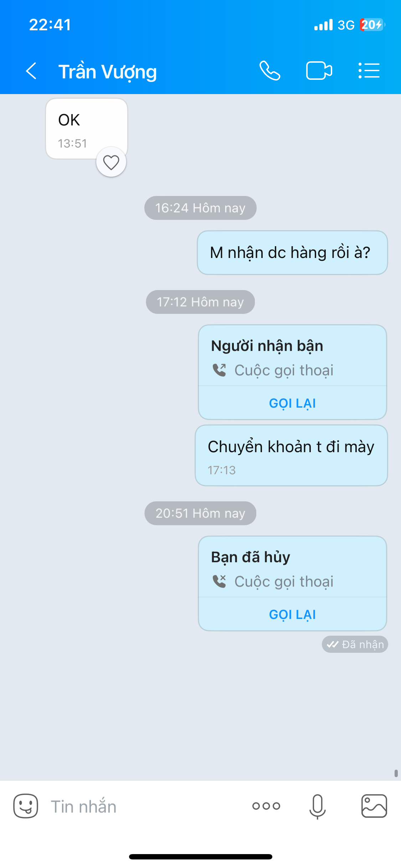Start a video call with the camera icon
The height and width of the screenshot is (868, 401).
tap(319, 71)
